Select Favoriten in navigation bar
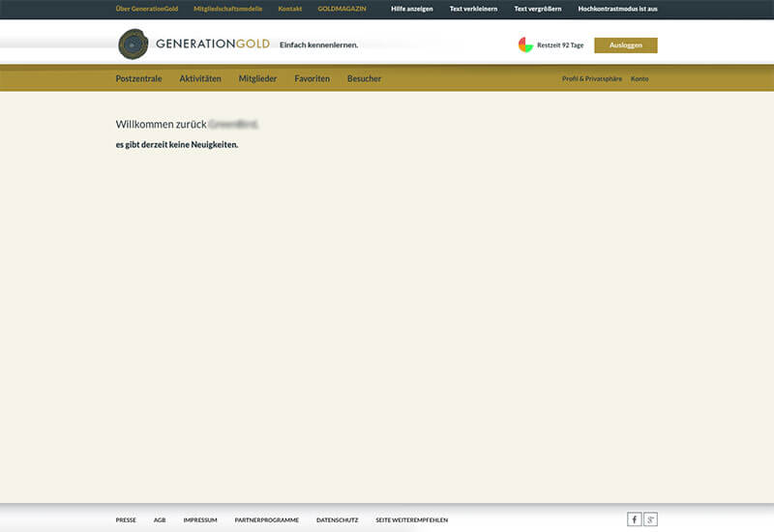774x532 pixels. pyautogui.click(x=312, y=78)
